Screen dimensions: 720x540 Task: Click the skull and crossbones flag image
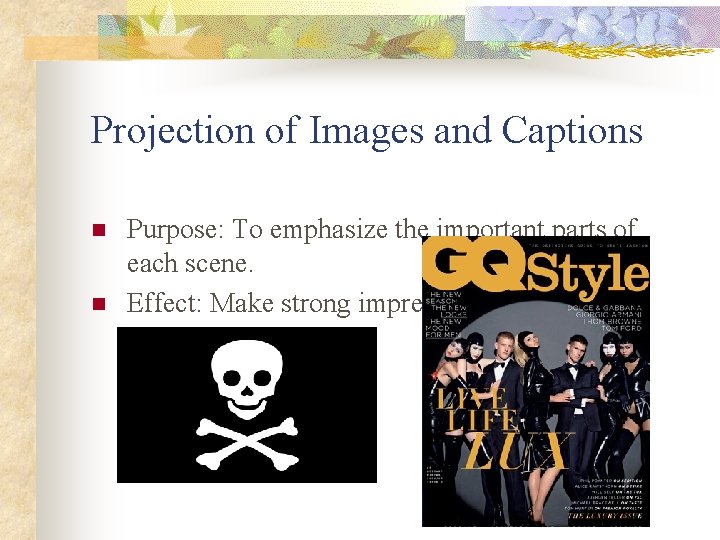tap(247, 405)
